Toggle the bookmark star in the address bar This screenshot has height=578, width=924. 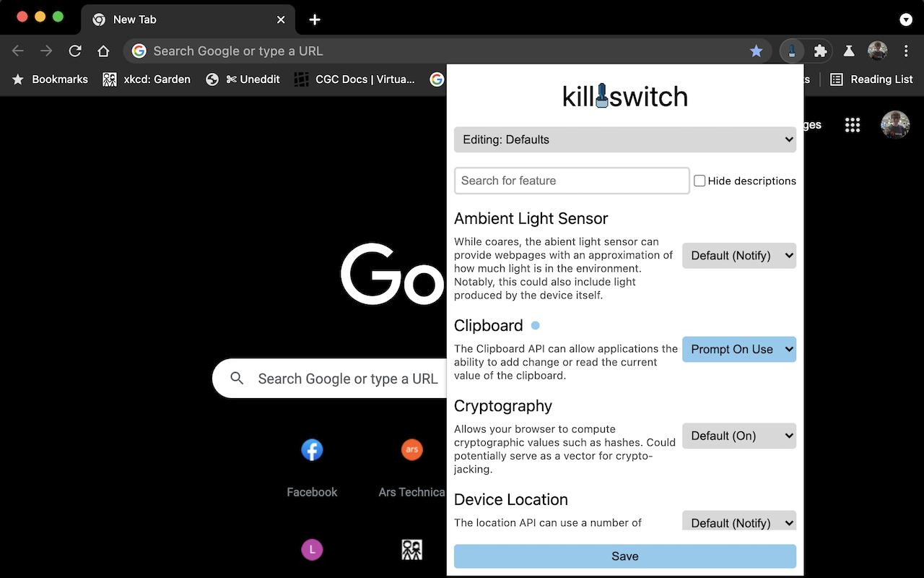756,51
